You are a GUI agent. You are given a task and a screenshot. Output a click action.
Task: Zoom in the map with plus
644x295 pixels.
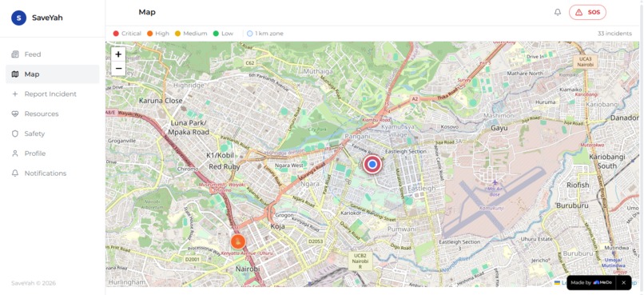[x=118, y=54]
